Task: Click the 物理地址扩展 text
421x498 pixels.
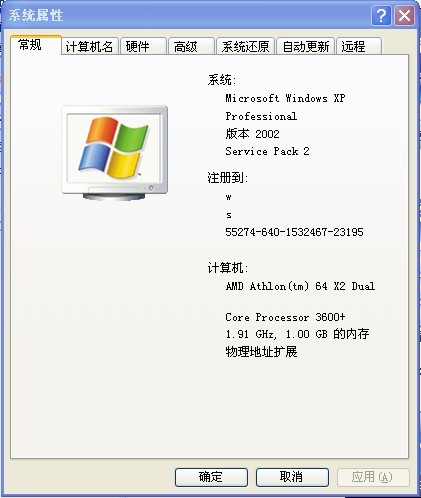Action: [261, 352]
